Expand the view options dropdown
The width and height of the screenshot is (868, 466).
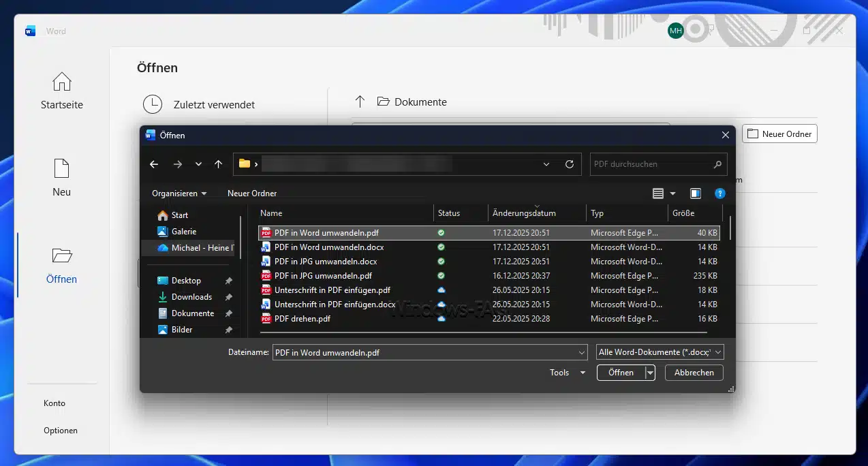tap(673, 193)
